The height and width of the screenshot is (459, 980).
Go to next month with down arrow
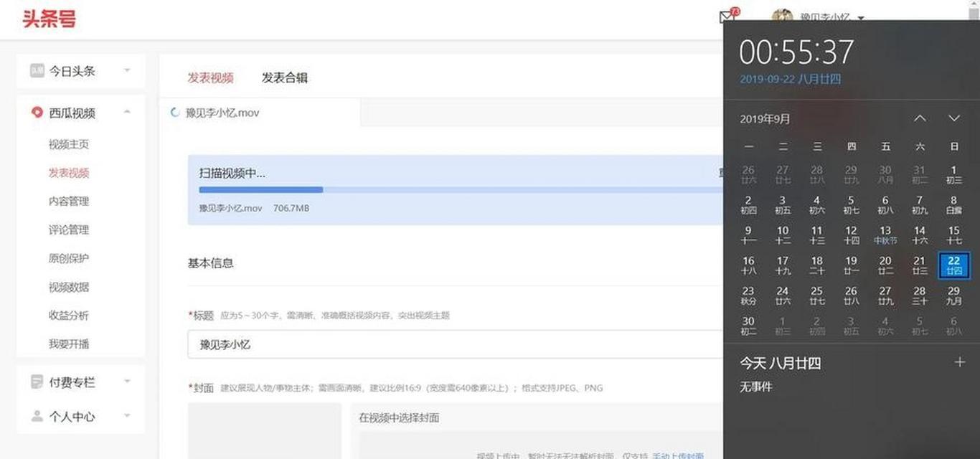(x=954, y=118)
